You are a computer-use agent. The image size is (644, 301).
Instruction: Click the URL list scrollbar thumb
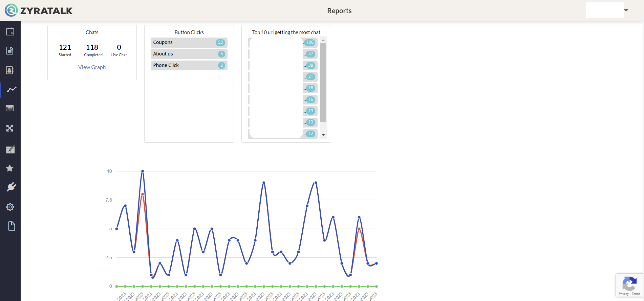click(x=323, y=83)
